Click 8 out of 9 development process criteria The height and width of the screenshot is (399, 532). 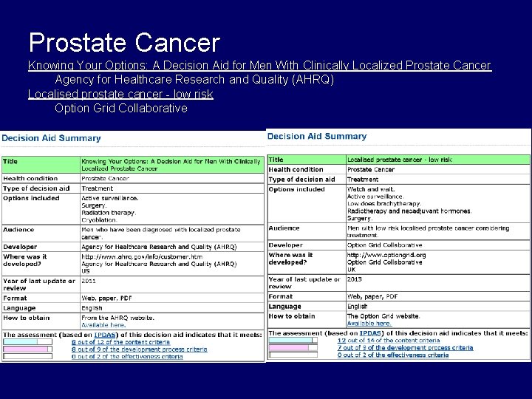[139, 349]
